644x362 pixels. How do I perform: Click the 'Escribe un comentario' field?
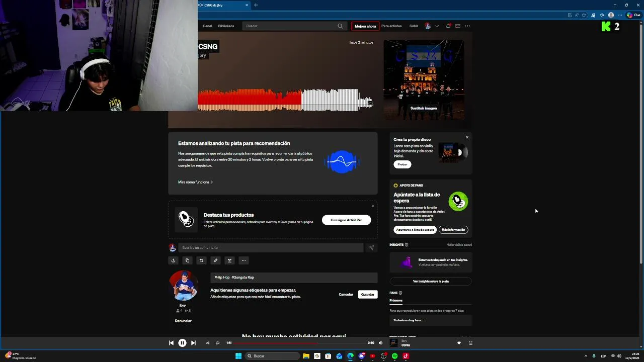(271, 247)
